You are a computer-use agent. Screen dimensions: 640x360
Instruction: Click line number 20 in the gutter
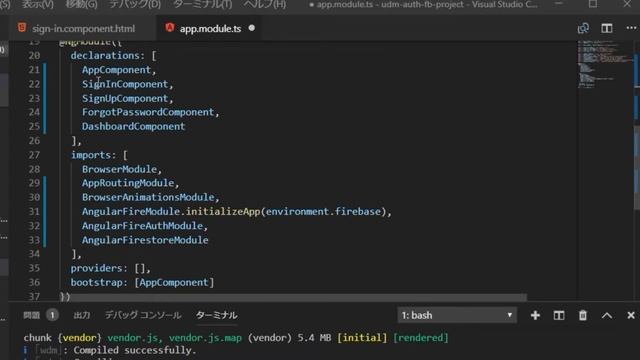pos(34,56)
